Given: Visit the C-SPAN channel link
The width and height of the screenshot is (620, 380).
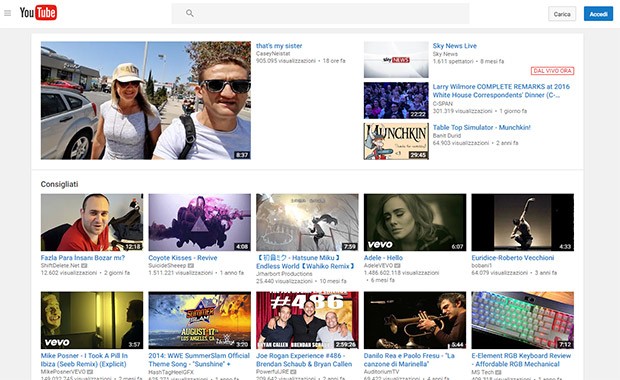Looking at the screenshot, I should pos(442,103).
